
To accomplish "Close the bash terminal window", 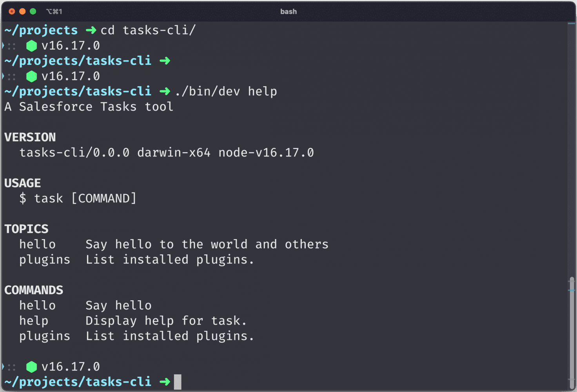I will (x=12, y=11).
